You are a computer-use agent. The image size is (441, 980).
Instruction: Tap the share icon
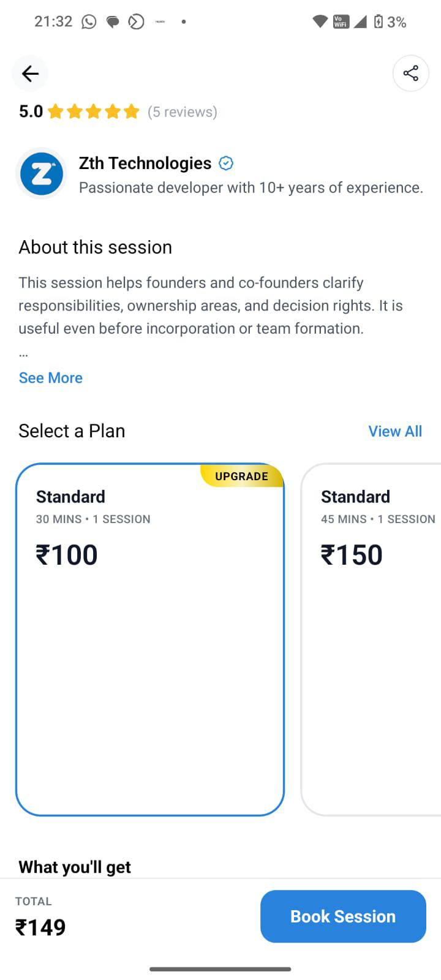410,73
